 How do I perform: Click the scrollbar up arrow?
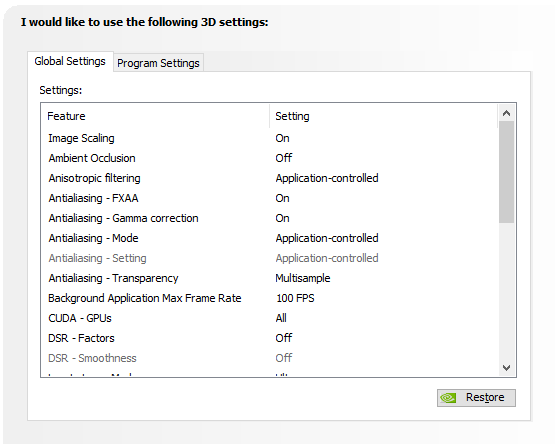click(x=507, y=113)
